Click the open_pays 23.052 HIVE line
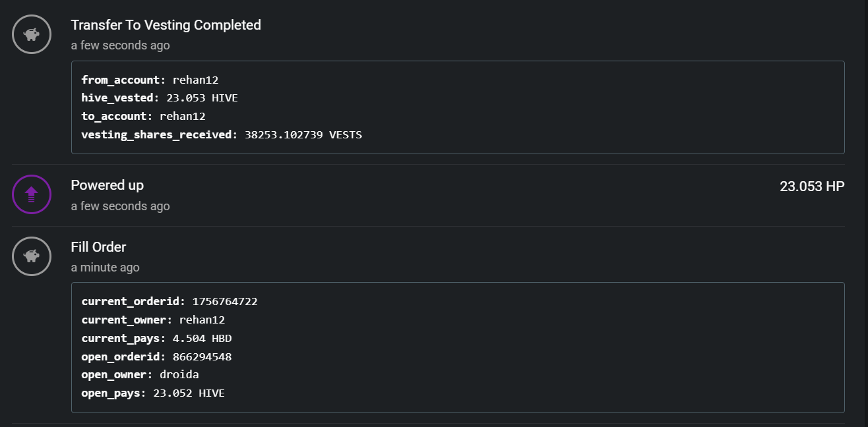868x427 pixels. tap(152, 393)
